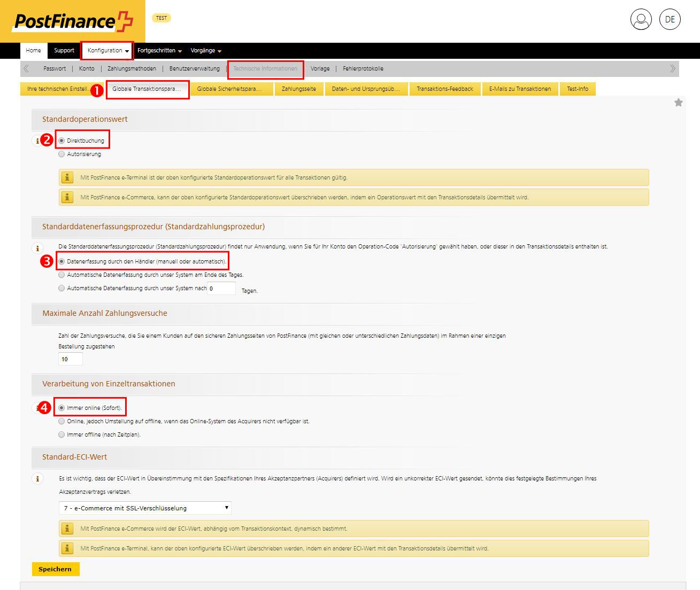700x590 pixels.
Task: Open the ECI value dropdown list
Action: [145, 508]
